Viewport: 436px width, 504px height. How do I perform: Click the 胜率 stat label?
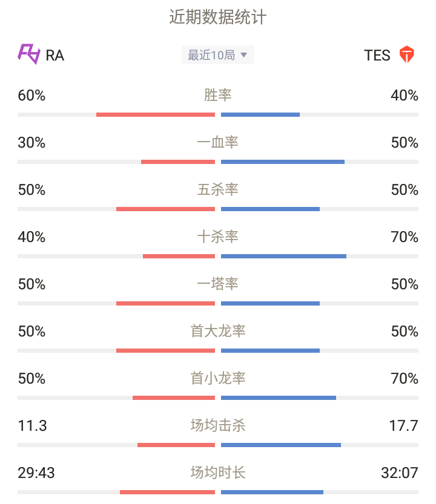pyautogui.click(x=218, y=95)
